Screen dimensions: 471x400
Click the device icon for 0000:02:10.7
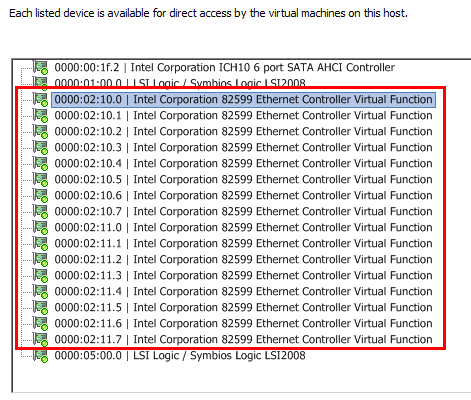point(41,211)
